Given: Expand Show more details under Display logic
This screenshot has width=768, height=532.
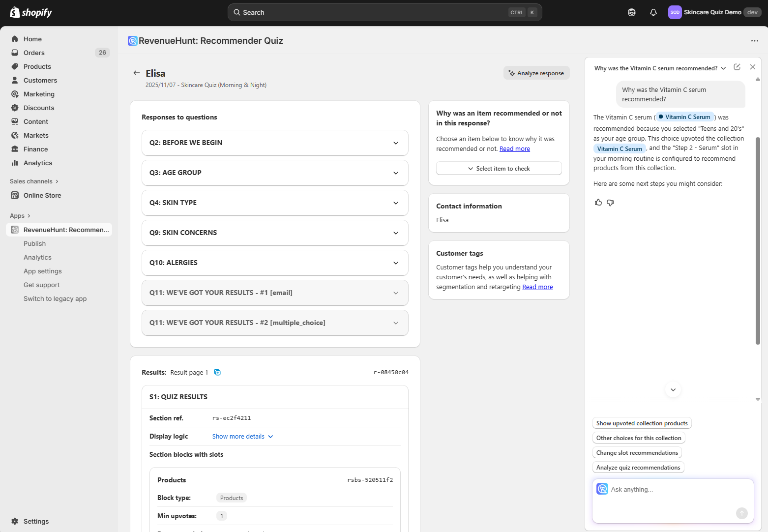Looking at the screenshot, I should tap(242, 436).
